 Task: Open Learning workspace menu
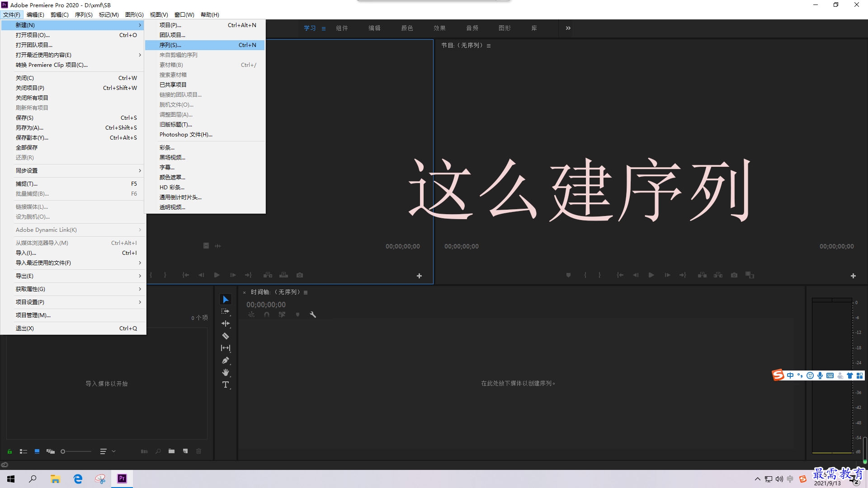pos(324,28)
